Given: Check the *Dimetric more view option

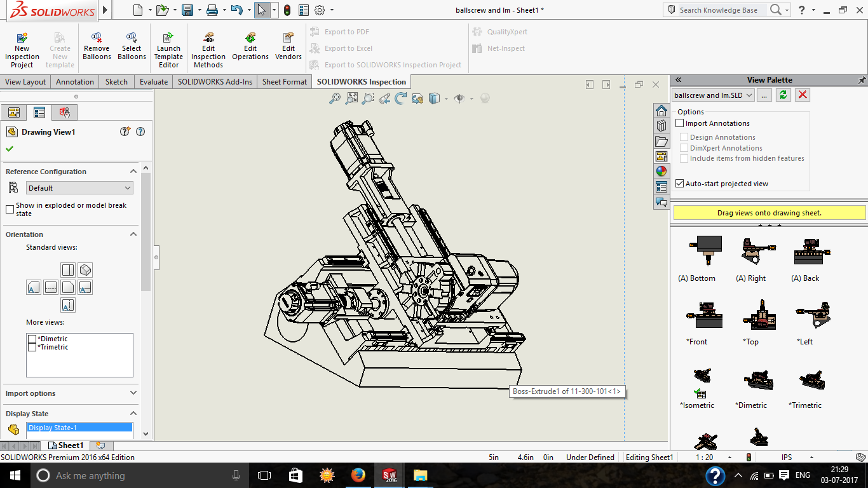Looking at the screenshot, I should (32, 339).
